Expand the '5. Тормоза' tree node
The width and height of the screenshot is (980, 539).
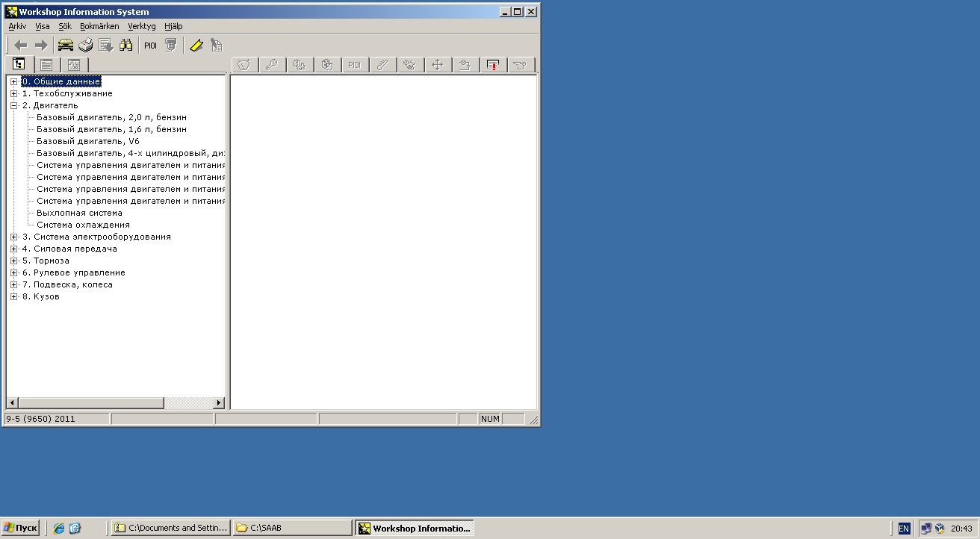(14, 261)
